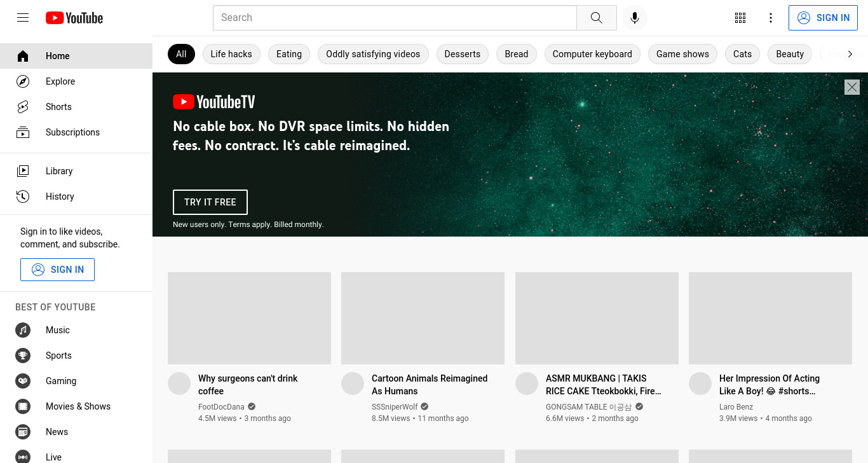The width and height of the screenshot is (868, 463).
Task: Click SIGN IN button in sidebar
Action: point(57,270)
